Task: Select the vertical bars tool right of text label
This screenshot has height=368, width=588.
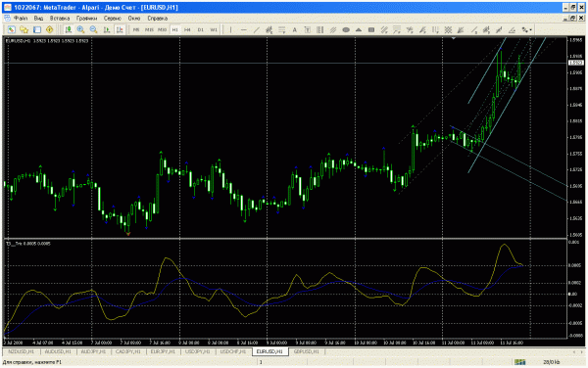Action: [319, 29]
